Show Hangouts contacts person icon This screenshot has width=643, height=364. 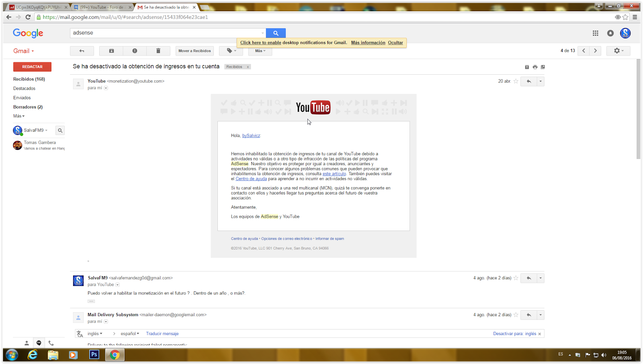point(27,343)
